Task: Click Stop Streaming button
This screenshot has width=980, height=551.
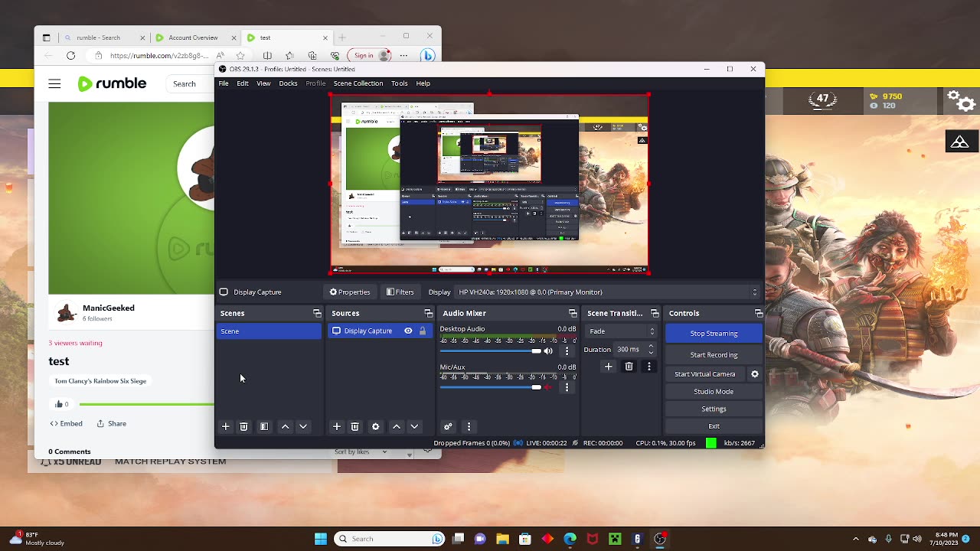Action: click(x=714, y=334)
